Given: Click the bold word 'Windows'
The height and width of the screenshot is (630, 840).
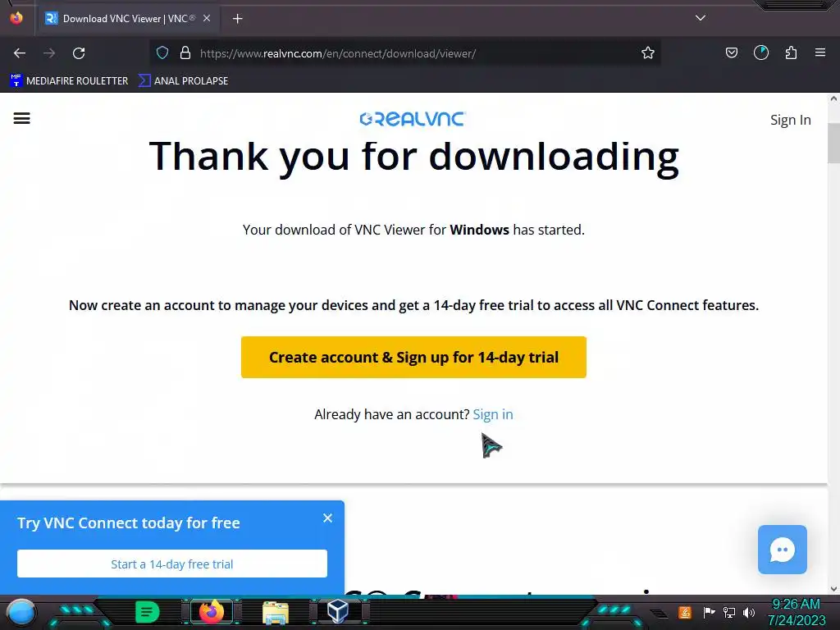Looking at the screenshot, I should (479, 230).
